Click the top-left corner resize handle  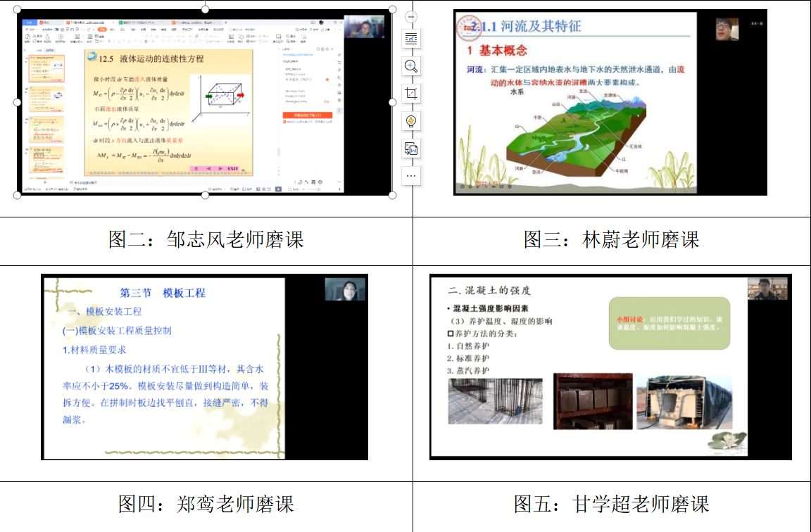18,10
